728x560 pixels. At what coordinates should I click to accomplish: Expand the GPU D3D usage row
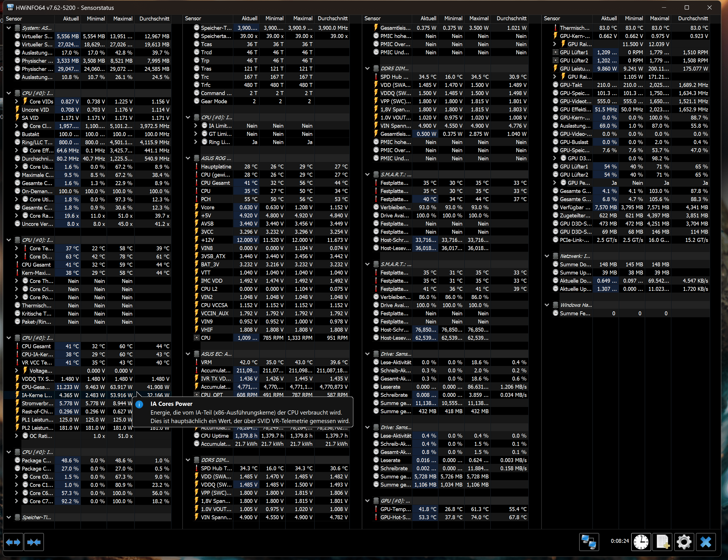[554, 158]
